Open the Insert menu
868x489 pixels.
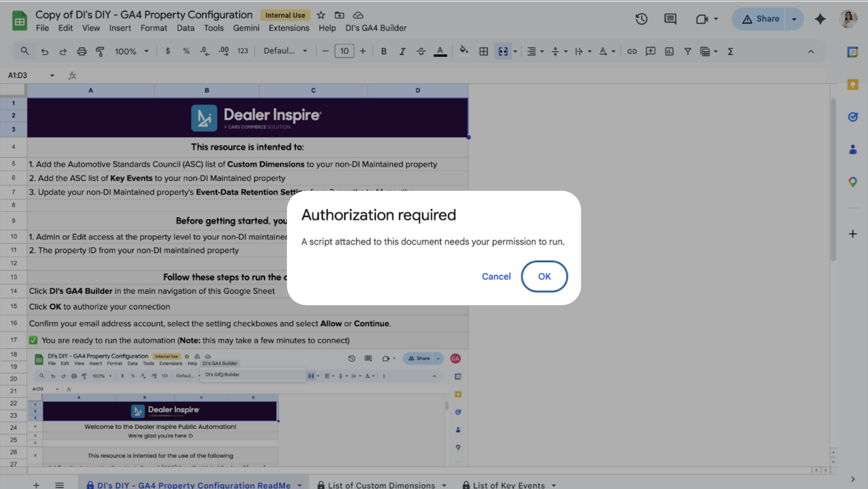point(120,28)
